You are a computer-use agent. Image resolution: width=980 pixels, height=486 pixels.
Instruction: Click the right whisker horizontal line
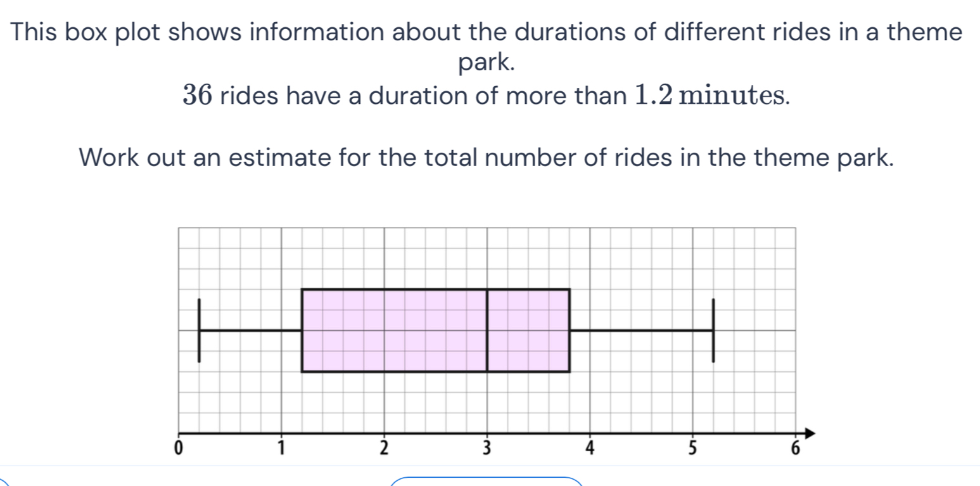coord(641,330)
